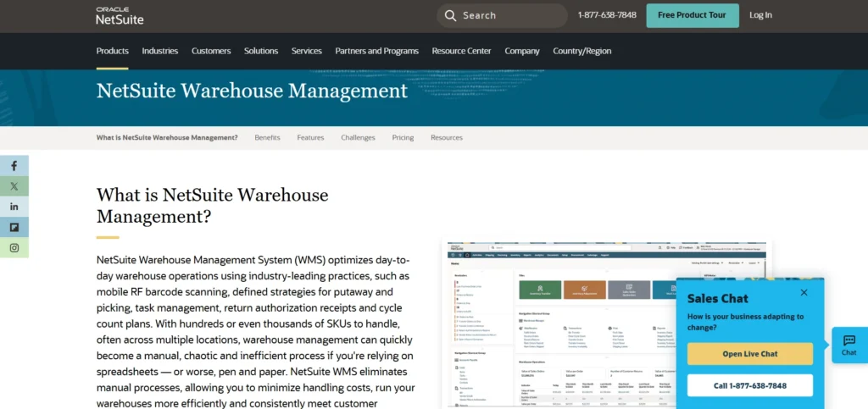Click the 'NetSuite Warehouse Management' banner title

pyautogui.click(x=252, y=91)
